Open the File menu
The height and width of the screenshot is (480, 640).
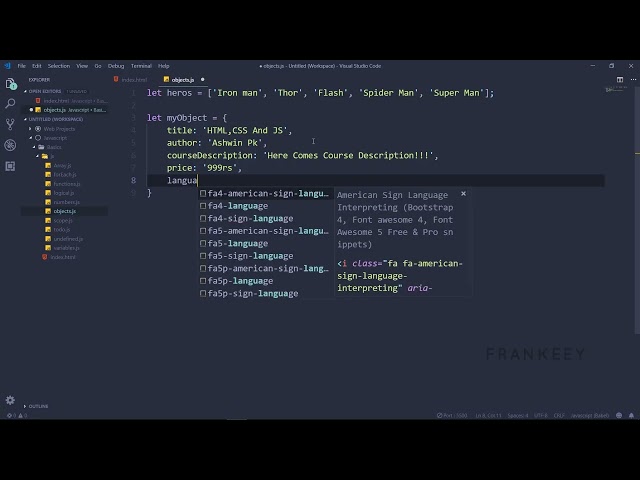[22, 66]
